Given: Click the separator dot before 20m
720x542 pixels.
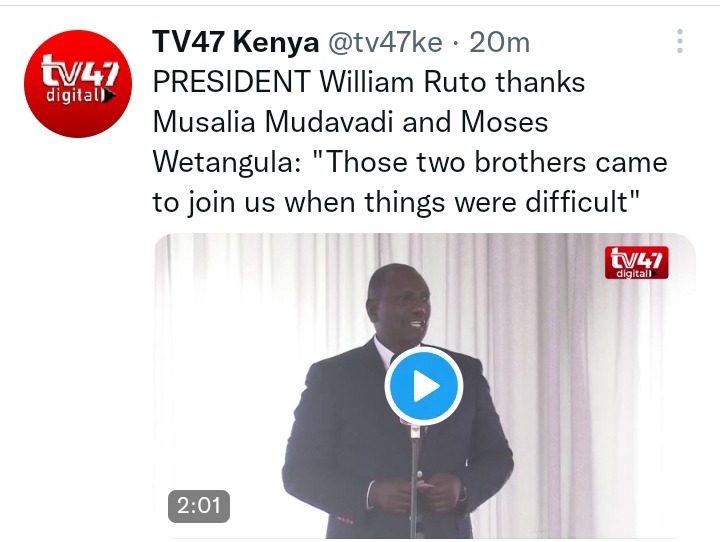Looking at the screenshot, I should (456, 44).
